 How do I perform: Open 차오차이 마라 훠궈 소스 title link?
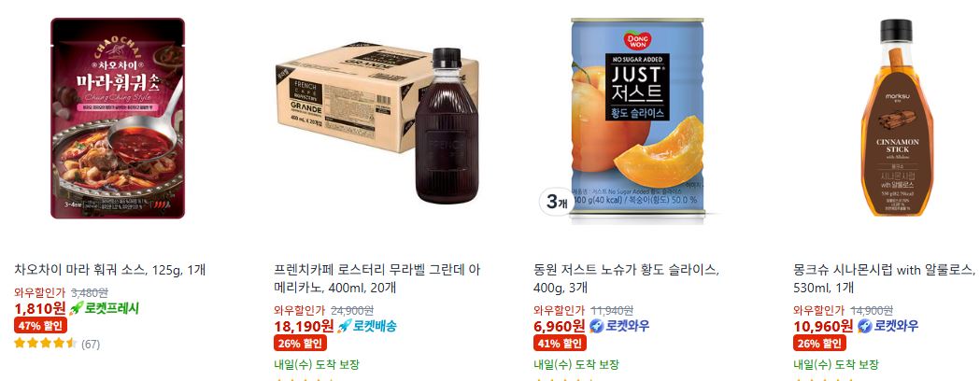pos(110,270)
